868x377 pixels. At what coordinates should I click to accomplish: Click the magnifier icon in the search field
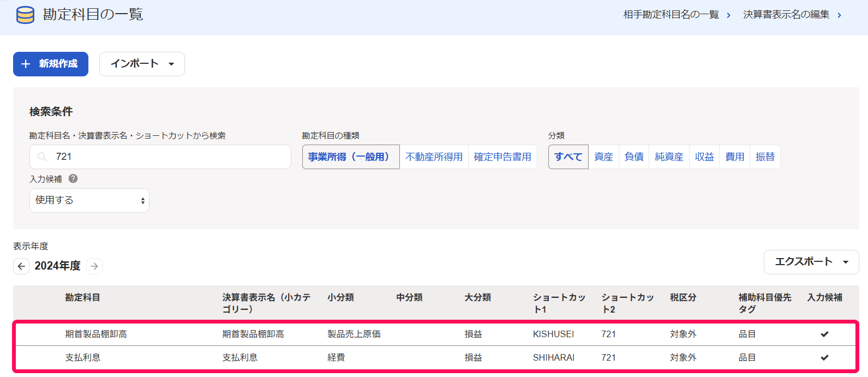point(42,157)
